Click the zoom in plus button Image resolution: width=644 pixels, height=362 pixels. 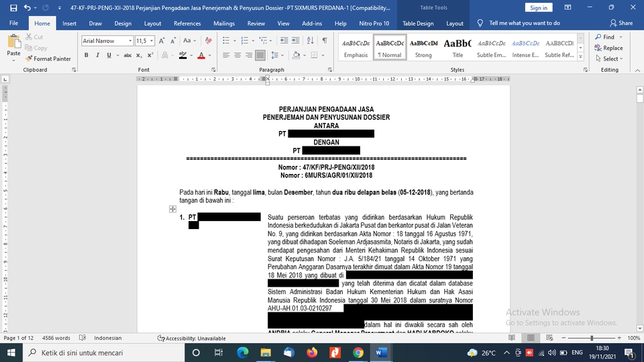[619, 338]
